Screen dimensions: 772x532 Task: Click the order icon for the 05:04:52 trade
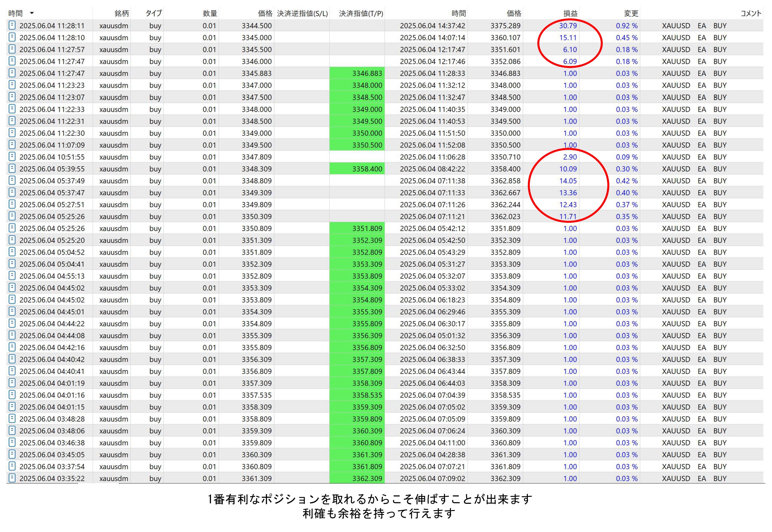point(12,252)
